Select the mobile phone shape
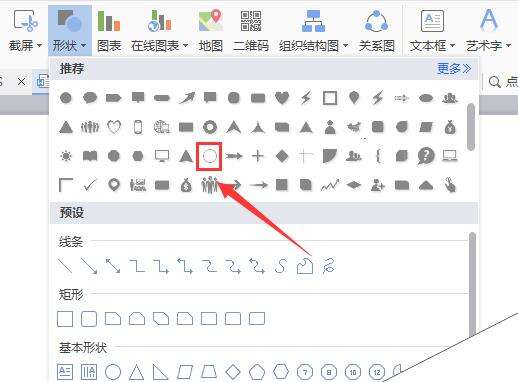The image size is (518, 382). (138, 127)
